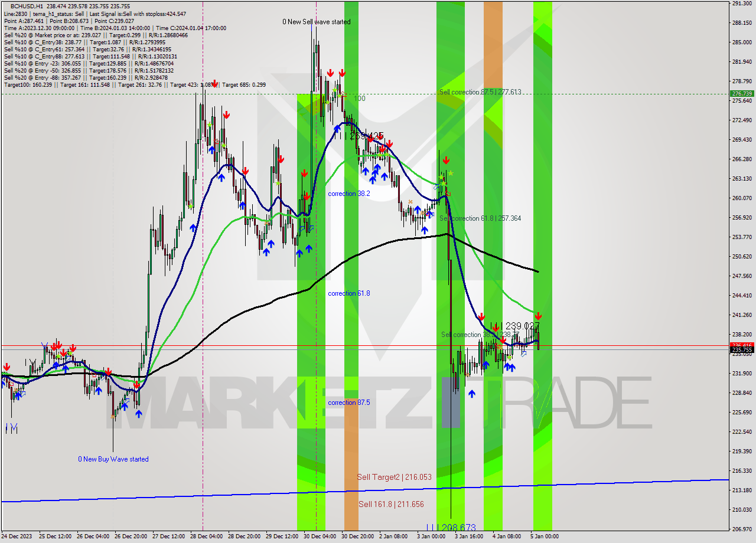Click the 'Sell %10 @ C_Entry88: 277.613' line
This screenshot has height=543, width=756.
pos(90,56)
